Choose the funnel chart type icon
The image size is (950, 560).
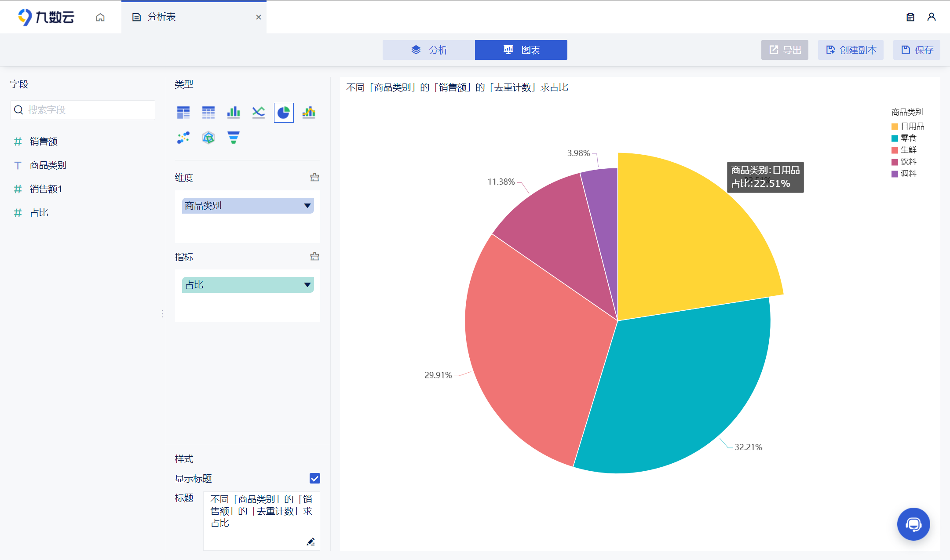[x=234, y=138]
